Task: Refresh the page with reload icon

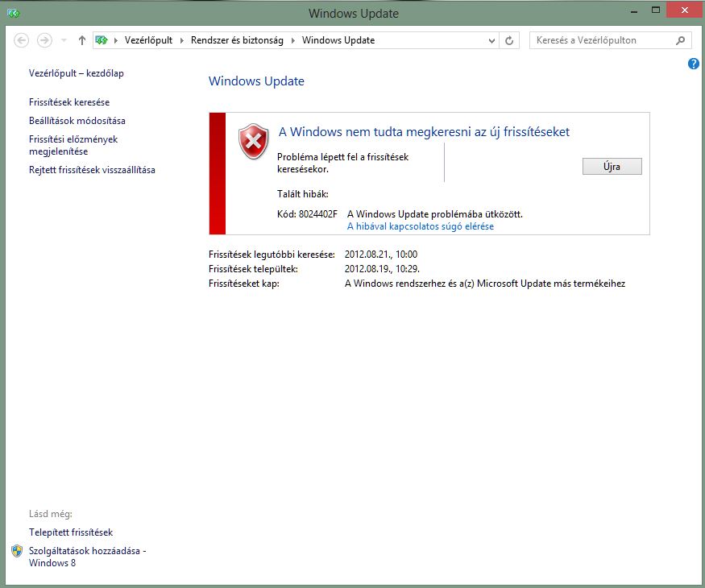Action: tap(509, 40)
